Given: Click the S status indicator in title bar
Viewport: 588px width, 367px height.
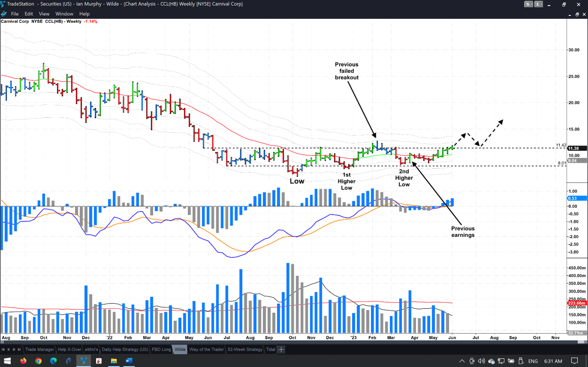Looking at the screenshot, I should tap(529, 4).
